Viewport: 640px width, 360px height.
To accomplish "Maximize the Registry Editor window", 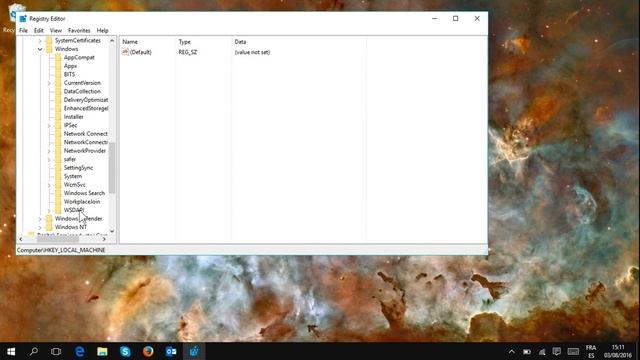I will point(456,19).
